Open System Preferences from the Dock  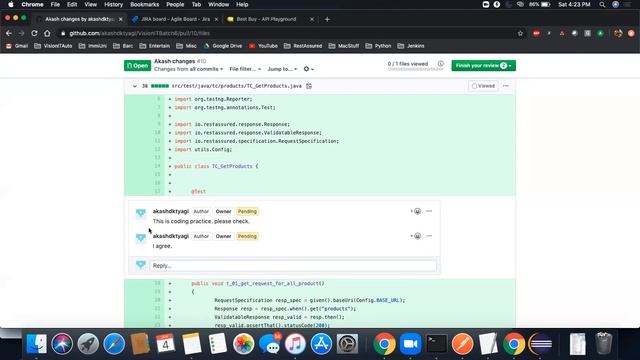[x=347, y=344]
